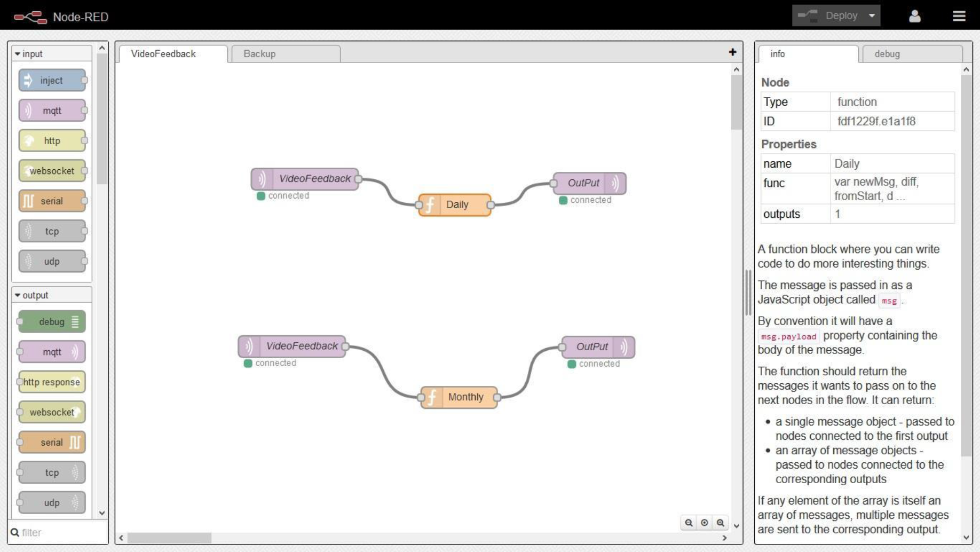Click the canvas vertical scrollbar thumb
Image resolution: width=980 pixels, height=552 pixels.
point(737,102)
